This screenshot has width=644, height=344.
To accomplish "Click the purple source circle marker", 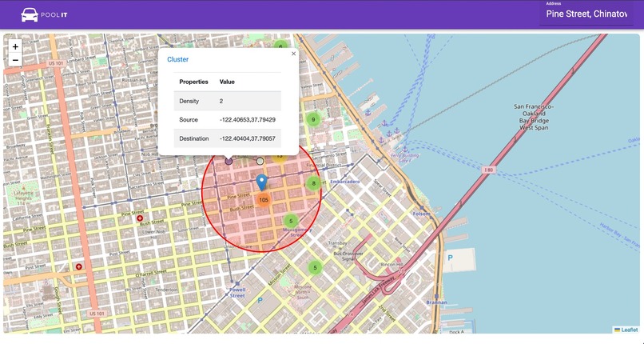I will [229, 161].
